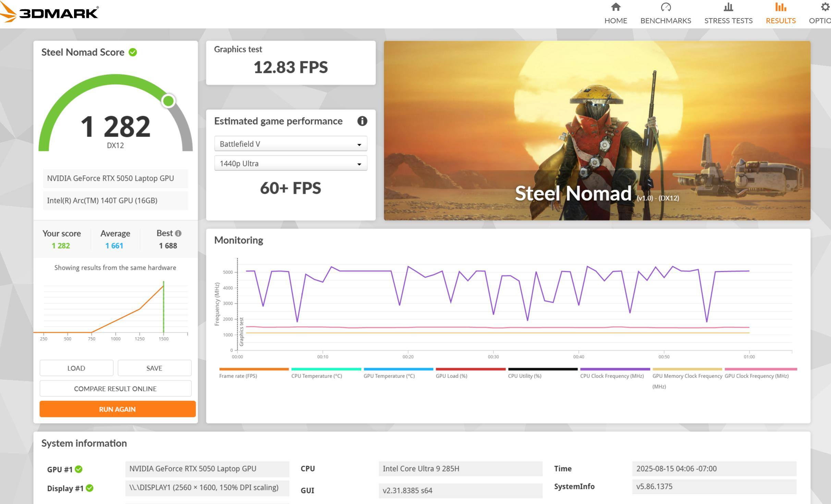Click the Home house icon

click(615, 7)
